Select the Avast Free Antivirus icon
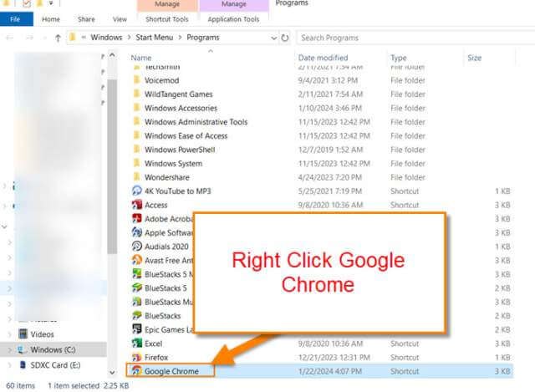Screen dimensions: 535x392 [137, 260]
